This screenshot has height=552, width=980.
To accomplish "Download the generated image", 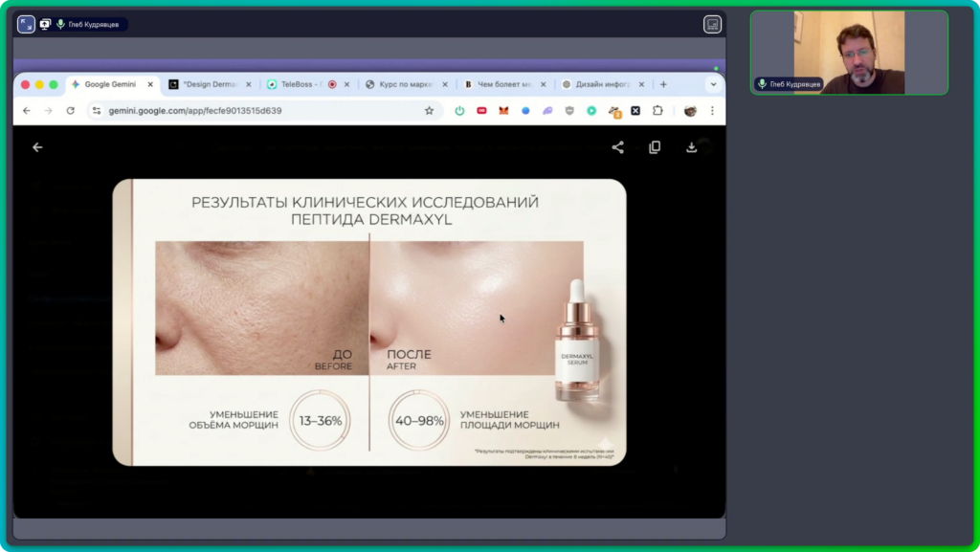I will 691,147.
